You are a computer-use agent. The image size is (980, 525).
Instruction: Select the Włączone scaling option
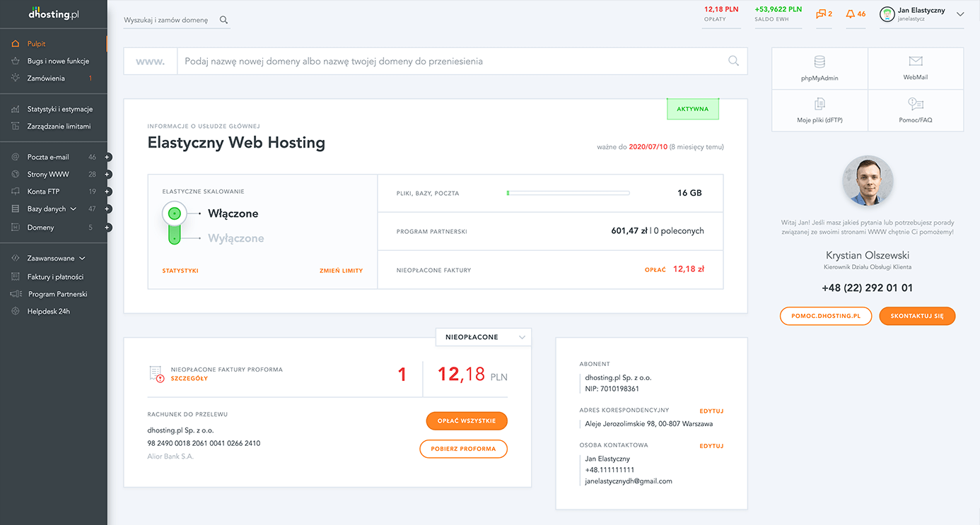[x=233, y=213]
